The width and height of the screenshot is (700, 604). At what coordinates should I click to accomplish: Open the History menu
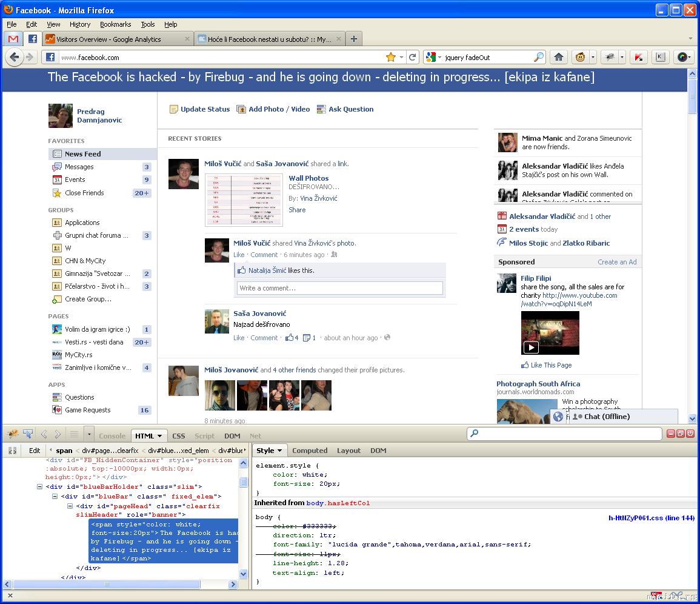(x=80, y=24)
